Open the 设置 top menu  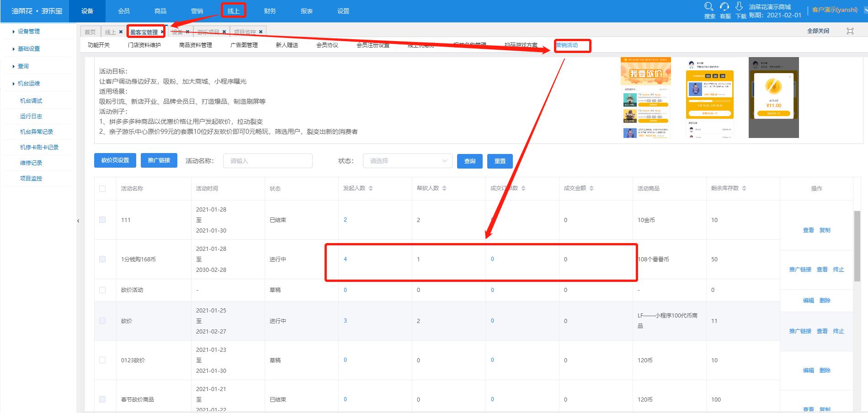343,11
